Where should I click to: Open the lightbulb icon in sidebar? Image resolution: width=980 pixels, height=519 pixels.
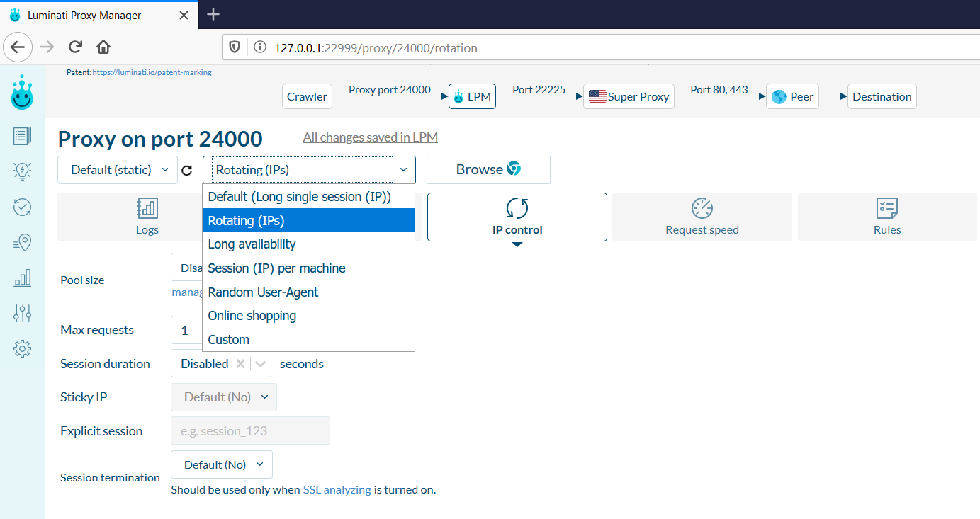(22, 171)
